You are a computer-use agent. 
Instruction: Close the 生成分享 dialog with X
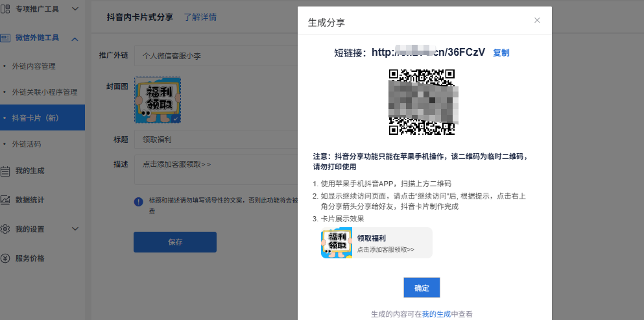point(537,21)
